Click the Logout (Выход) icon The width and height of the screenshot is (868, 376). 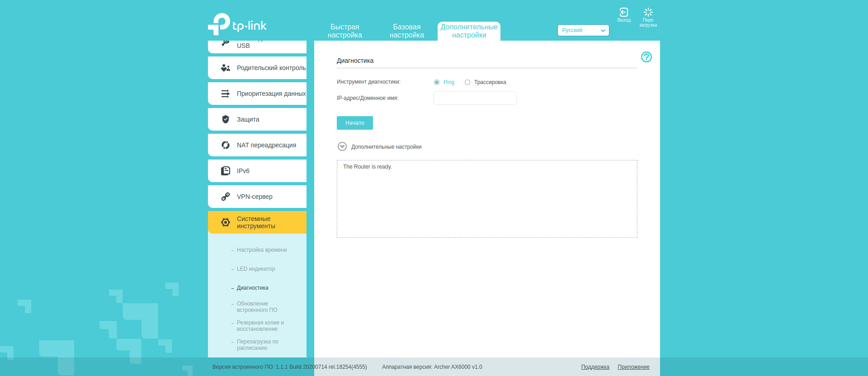(624, 13)
